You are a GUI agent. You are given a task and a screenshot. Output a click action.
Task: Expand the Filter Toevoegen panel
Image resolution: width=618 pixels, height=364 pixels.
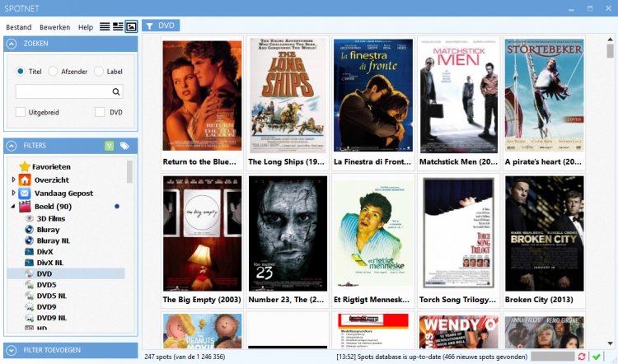[x=12, y=350]
